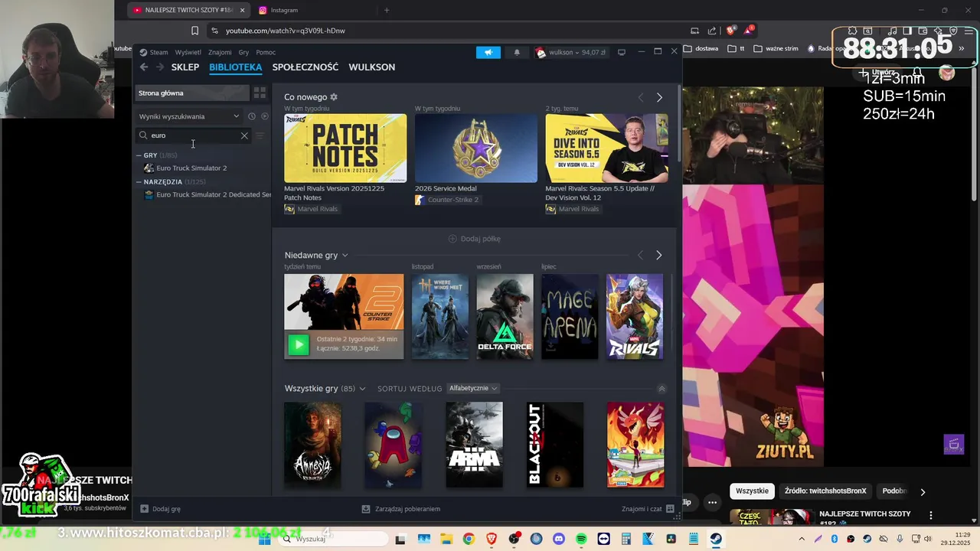Open Discord from the taskbar
The width and height of the screenshot is (980, 551).
click(x=559, y=539)
